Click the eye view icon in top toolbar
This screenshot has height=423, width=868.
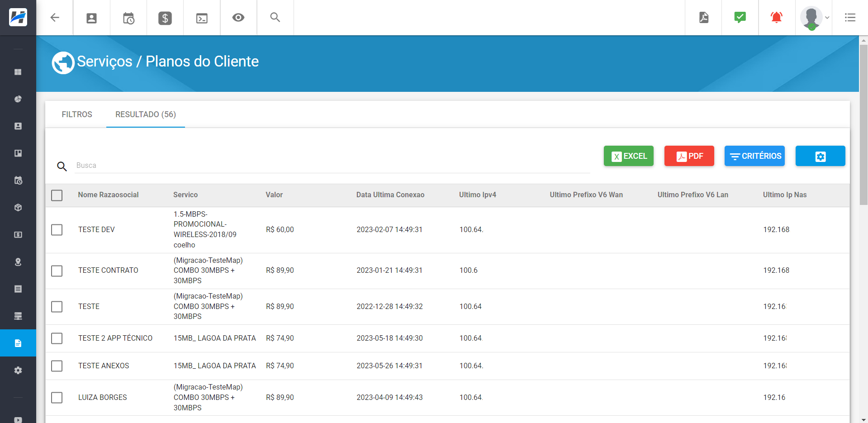pyautogui.click(x=238, y=18)
